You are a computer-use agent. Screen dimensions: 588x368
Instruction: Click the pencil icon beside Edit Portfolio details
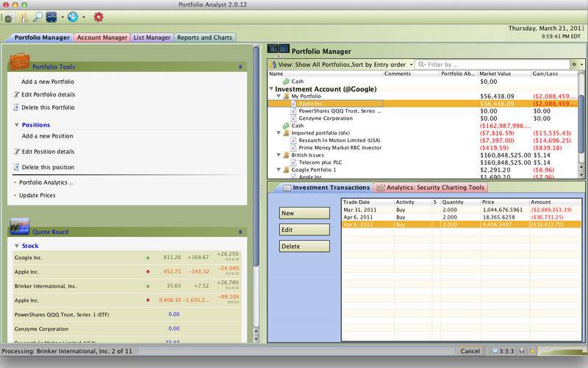pyautogui.click(x=16, y=94)
